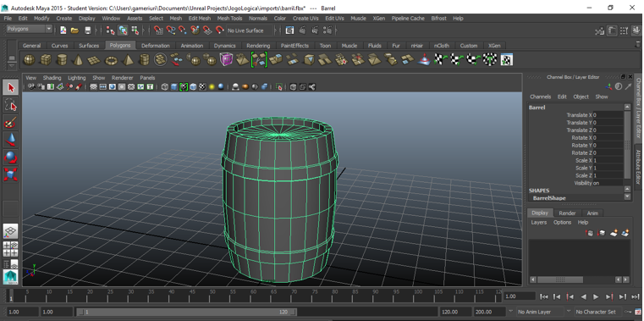Create a polygon cube from the shelf
Screen dimensions: 644x321
click(x=45, y=60)
